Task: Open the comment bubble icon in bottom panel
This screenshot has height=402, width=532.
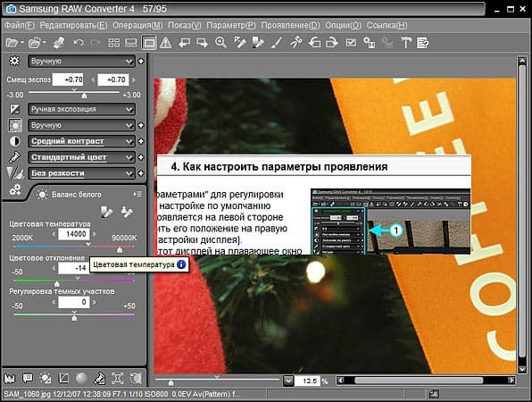Action: tap(28, 378)
